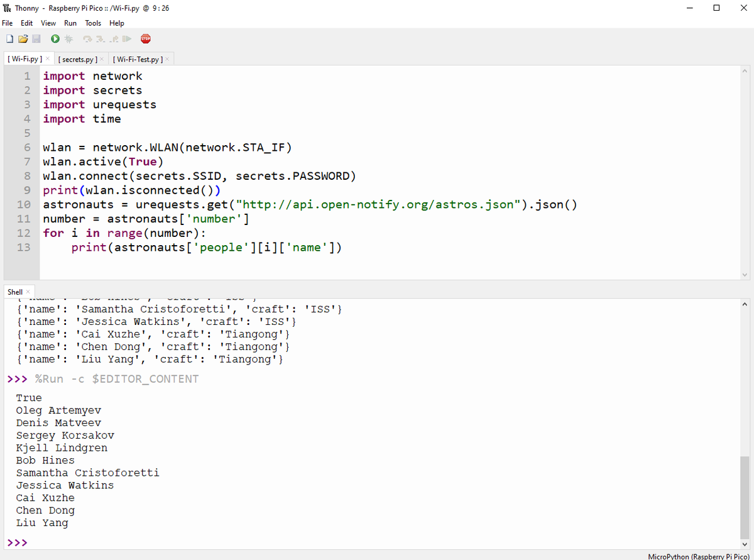The image size is (754, 560).
Task: Run the current script with the green play icon
Action: (55, 39)
